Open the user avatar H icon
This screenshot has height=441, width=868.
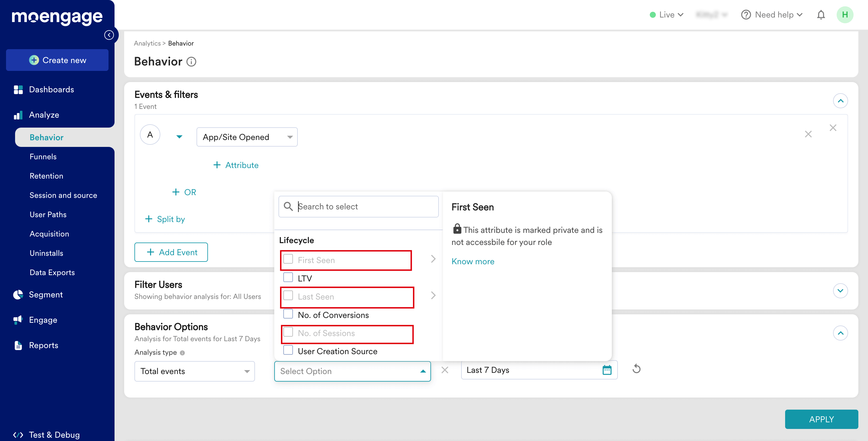coord(845,15)
